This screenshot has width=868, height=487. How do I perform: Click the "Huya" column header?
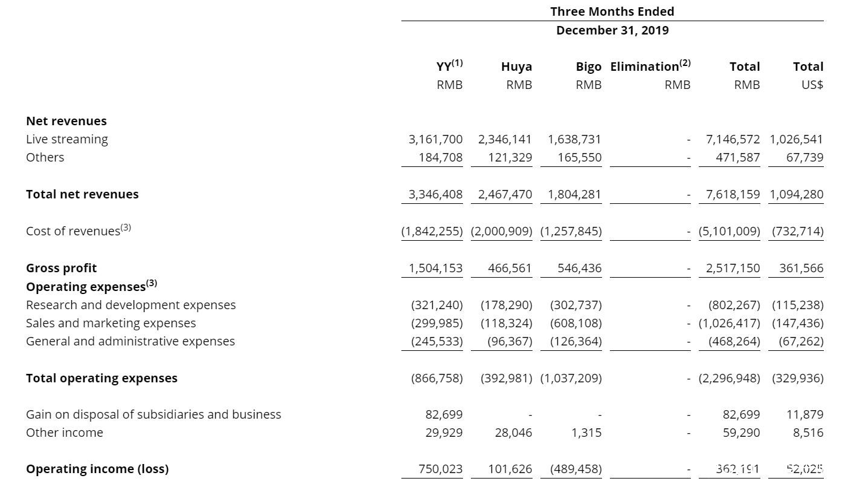pos(516,67)
